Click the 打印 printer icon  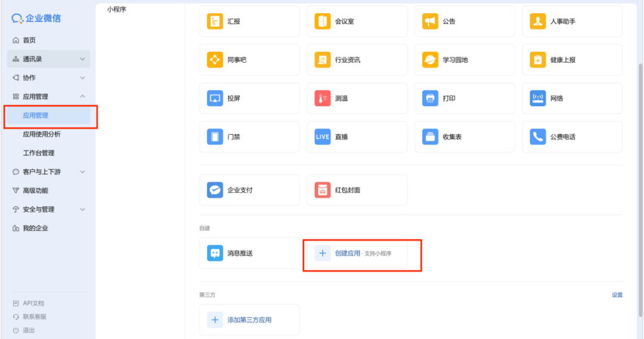pos(430,98)
